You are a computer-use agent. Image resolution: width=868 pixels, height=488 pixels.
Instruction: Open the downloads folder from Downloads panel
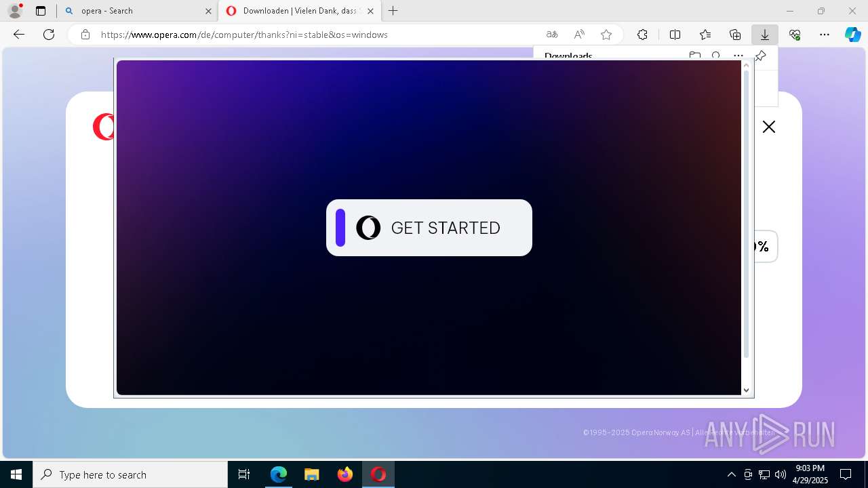(694, 56)
